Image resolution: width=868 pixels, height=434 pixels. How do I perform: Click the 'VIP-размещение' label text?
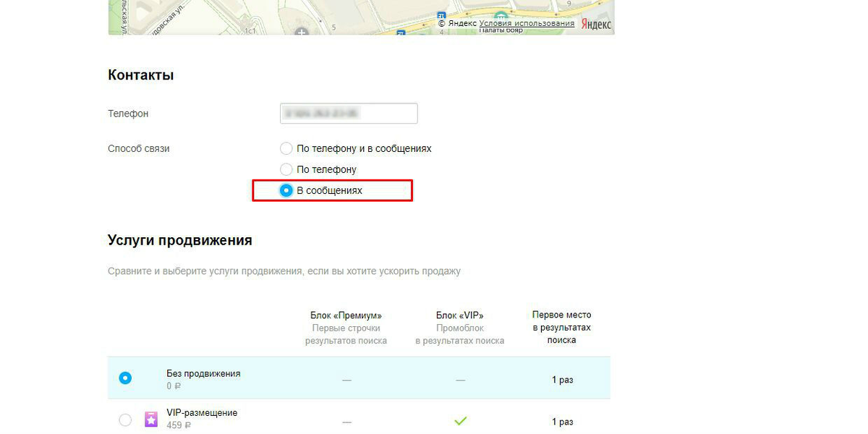coord(202,413)
